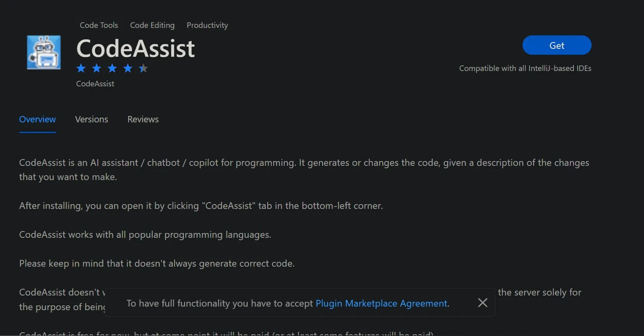The image size is (644, 336).
Task: Open the Code Tools category tag
Action: (x=99, y=25)
